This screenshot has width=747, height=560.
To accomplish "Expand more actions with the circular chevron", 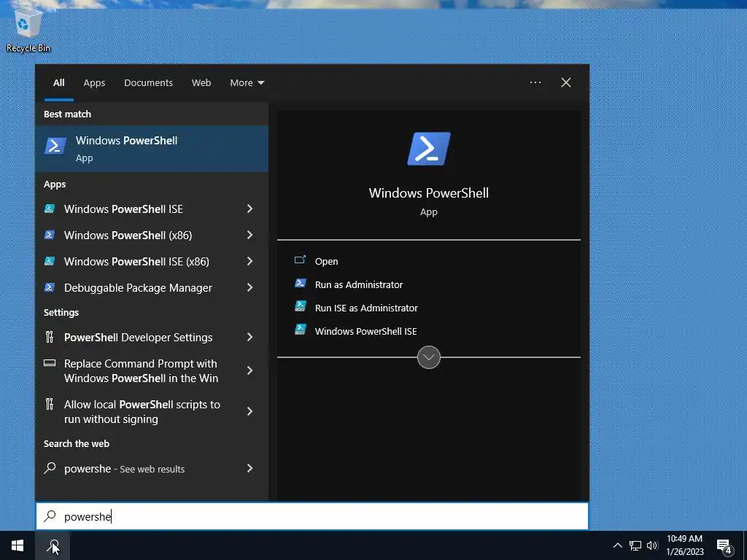I will [x=429, y=357].
